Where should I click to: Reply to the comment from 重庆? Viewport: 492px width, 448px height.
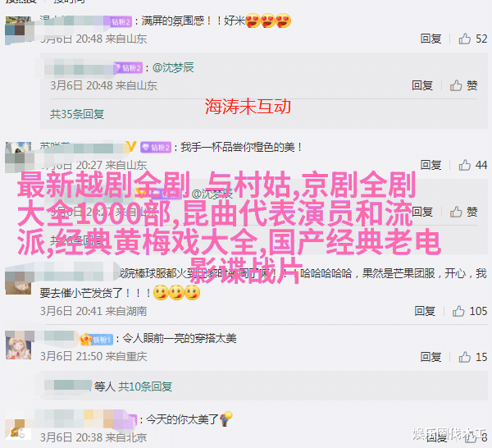[x=430, y=357]
